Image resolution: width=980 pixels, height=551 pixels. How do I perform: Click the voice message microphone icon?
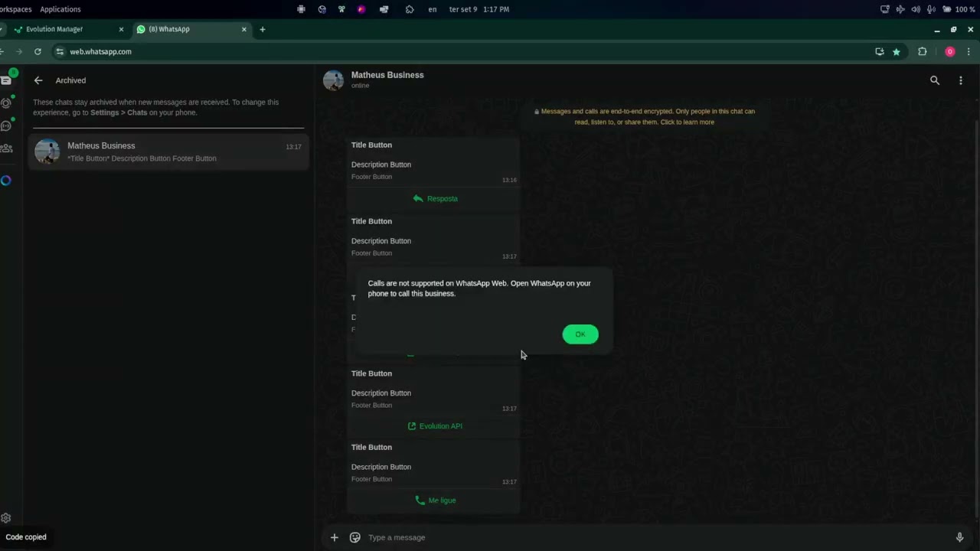(x=959, y=537)
